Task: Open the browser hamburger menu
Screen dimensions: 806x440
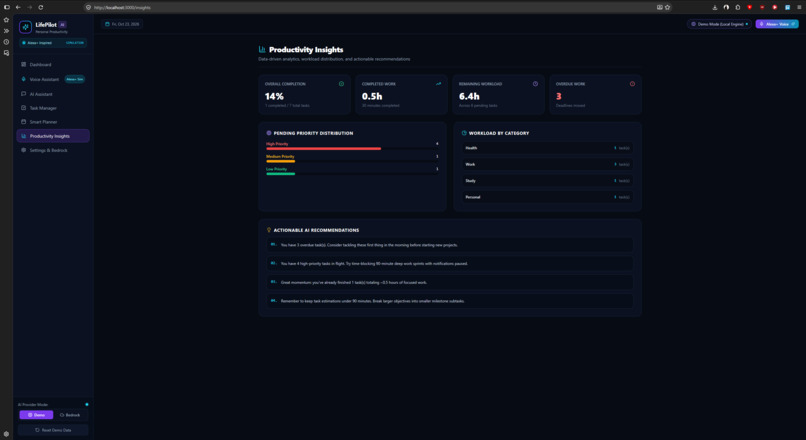Action: pos(799,7)
